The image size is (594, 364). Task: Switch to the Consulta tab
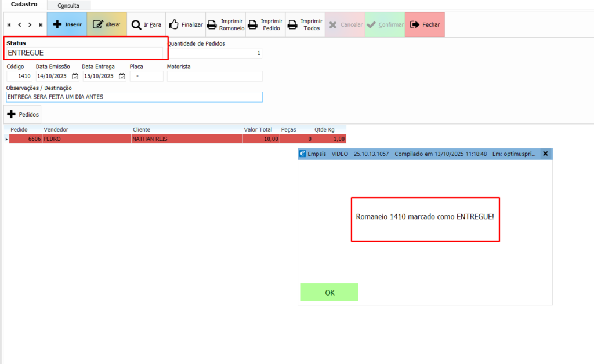click(x=68, y=5)
